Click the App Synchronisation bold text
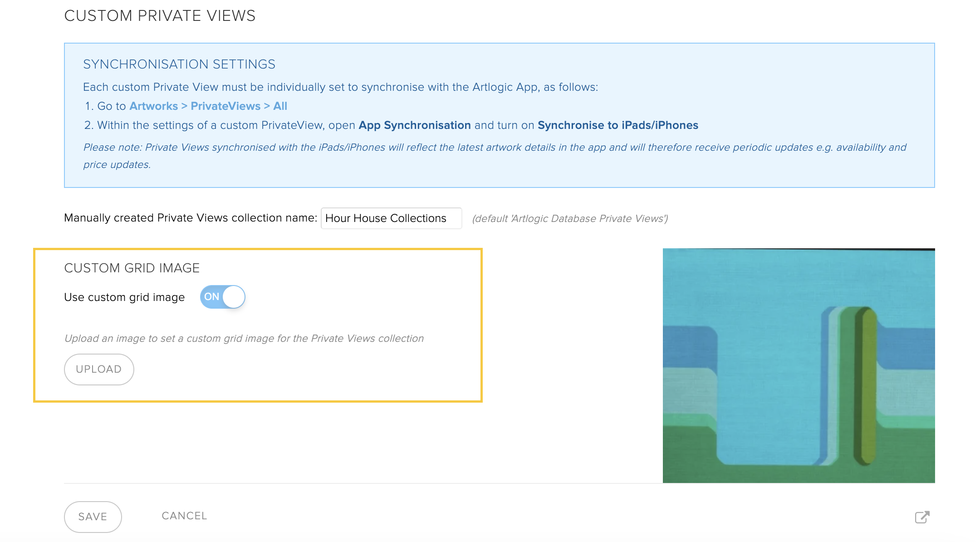980x542 pixels. pos(415,125)
